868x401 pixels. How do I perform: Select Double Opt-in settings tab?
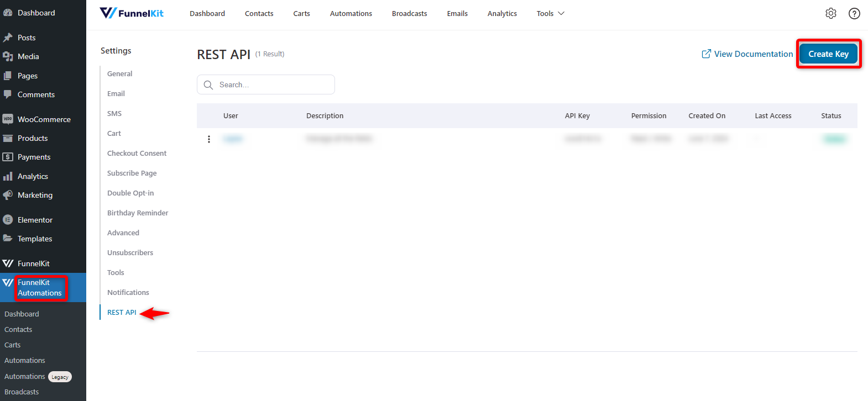click(130, 193)
